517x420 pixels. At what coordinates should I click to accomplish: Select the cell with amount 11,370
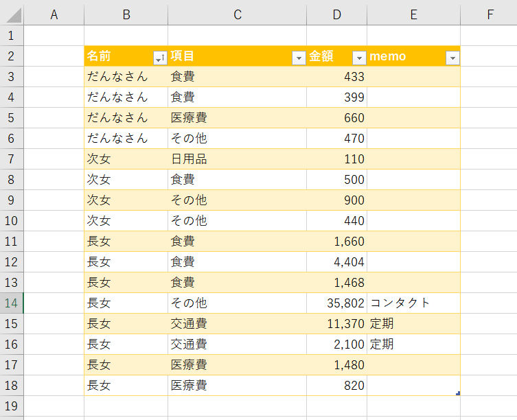coord(336,324)
